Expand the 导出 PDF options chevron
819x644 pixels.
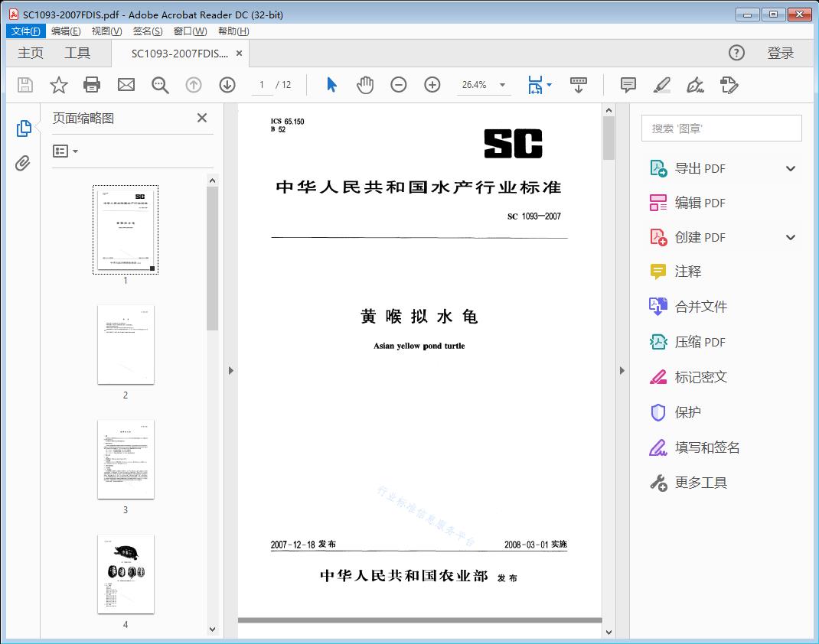[790, 168]
